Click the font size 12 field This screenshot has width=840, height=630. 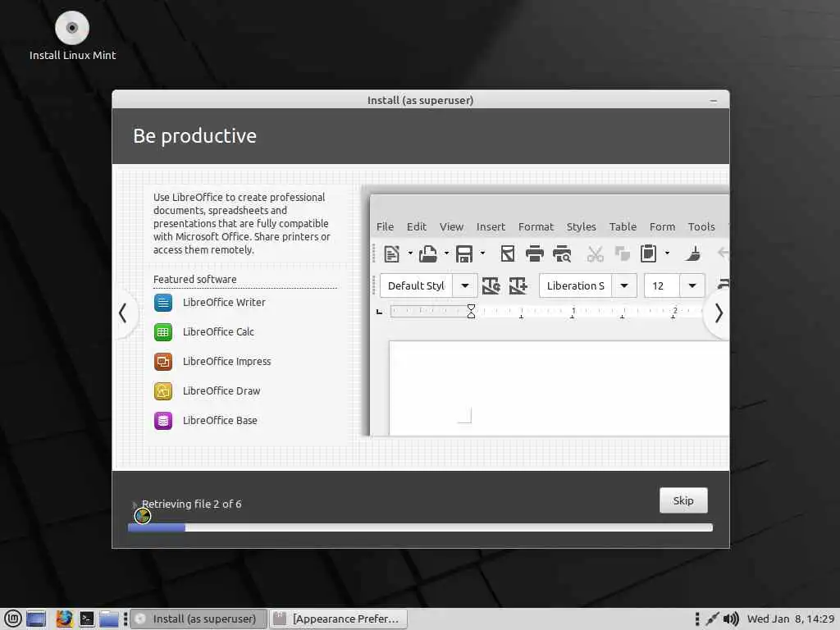click(662, 285)
